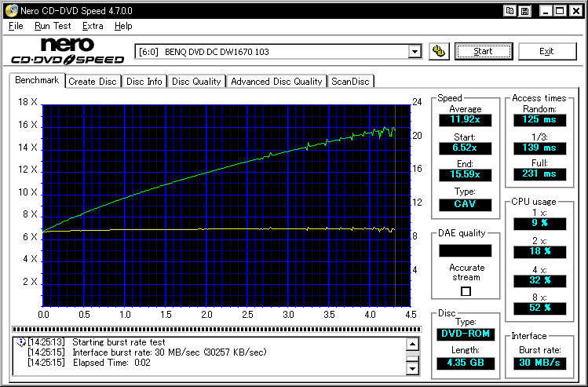Minimize the Nero CD-DVD Speed window
Image resolution: width=588 pixels, height=387 pixels.
coord(544,11)
